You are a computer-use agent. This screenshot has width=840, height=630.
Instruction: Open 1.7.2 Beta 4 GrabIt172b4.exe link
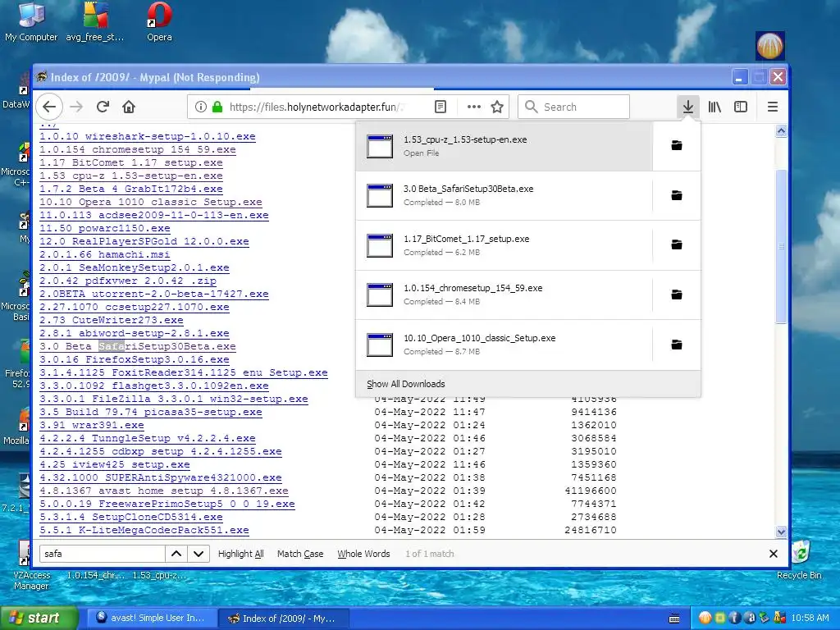[130, 189]
